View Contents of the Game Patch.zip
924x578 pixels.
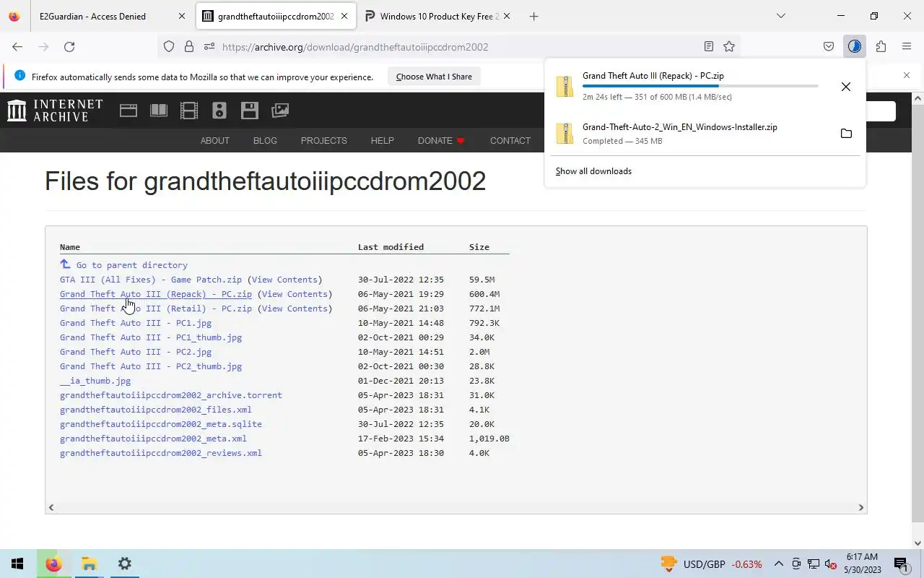click(284, 280)
